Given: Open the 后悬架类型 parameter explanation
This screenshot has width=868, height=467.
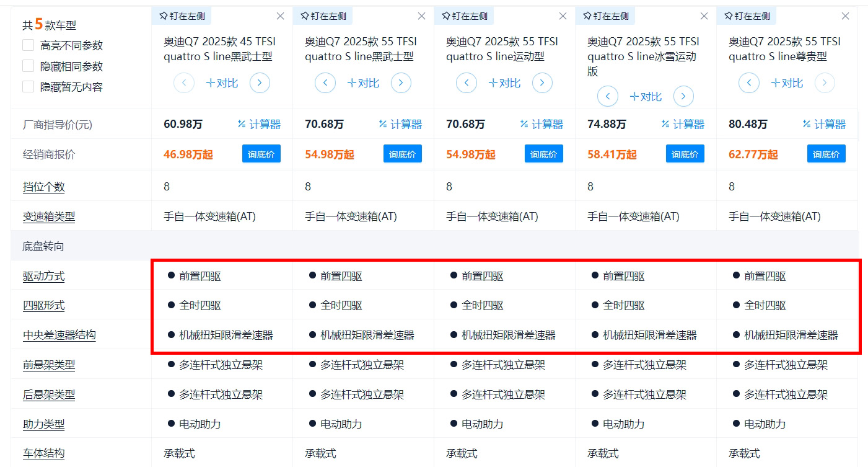Looking at the screenshot, I should (49, 394).
